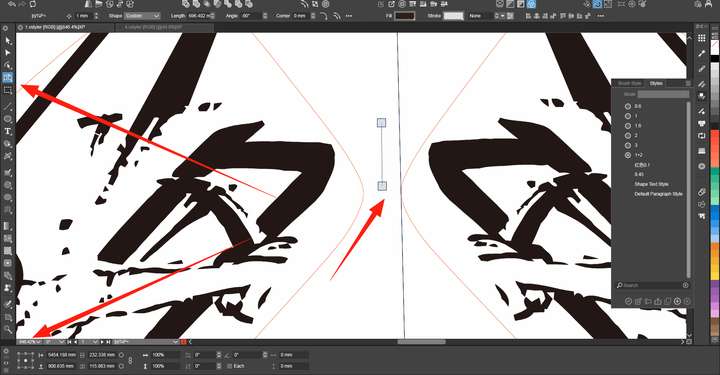Choose the 1.5 style radio option
Screen dimensions: 720x375
pos(628,126)
